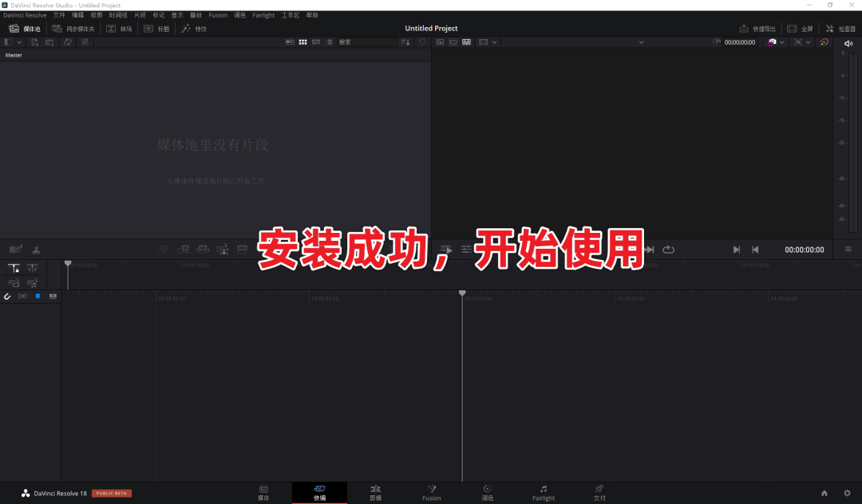The width and height of the screenshot is (862, 504).
Task: Open the Fusion page
Action: click(x=432, y=493)
